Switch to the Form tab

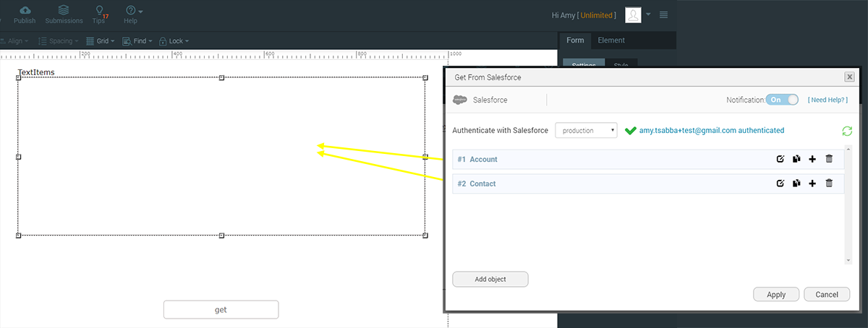575,40
